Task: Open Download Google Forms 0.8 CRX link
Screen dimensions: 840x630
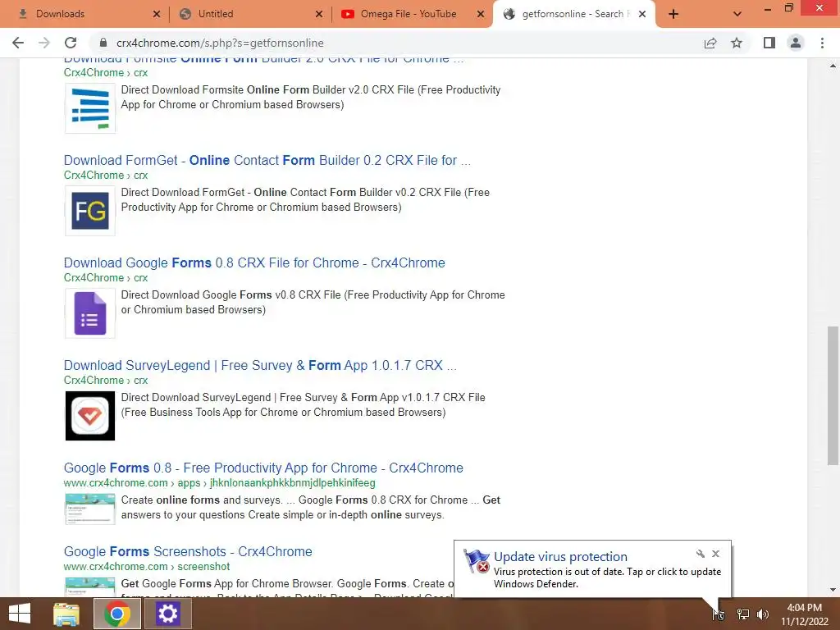Action: (254, 262)
